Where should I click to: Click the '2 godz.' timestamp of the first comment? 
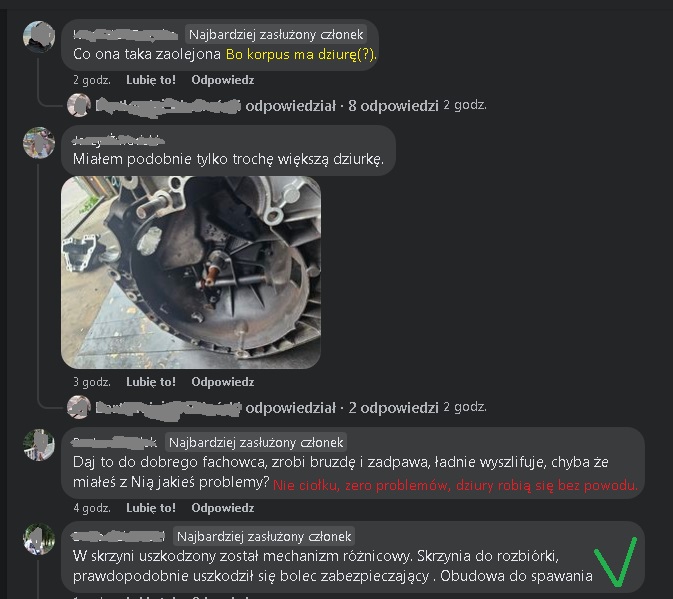[x=92, y=80]
